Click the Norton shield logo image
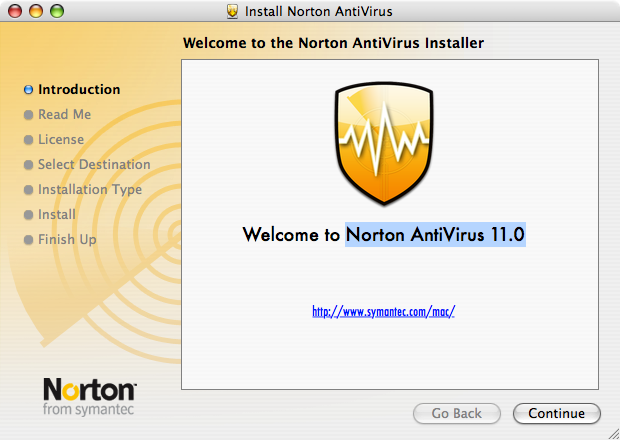Image resolution: width=620 pixels, height=440 pixels. (x=384, y=144)
